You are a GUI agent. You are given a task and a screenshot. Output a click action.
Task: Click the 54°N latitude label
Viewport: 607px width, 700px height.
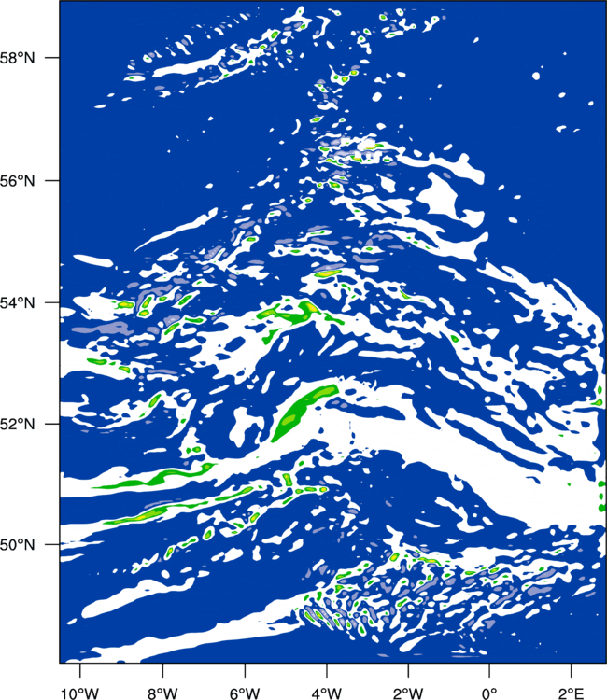pyautogui.click(x=17, y=302)
